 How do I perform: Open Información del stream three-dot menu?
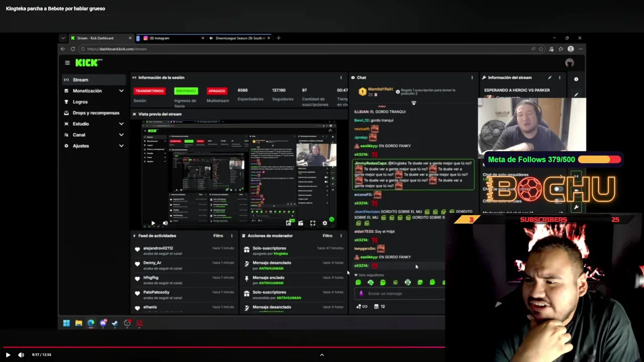coord(559,77)
